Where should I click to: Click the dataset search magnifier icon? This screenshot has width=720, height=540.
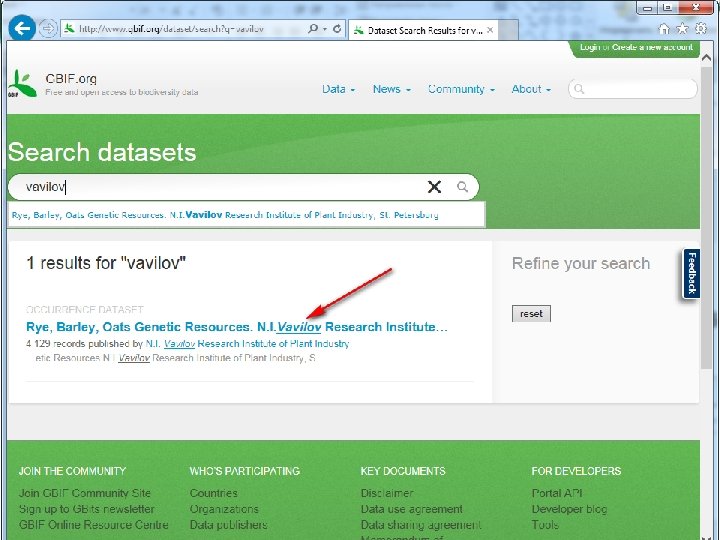(462, 187)
